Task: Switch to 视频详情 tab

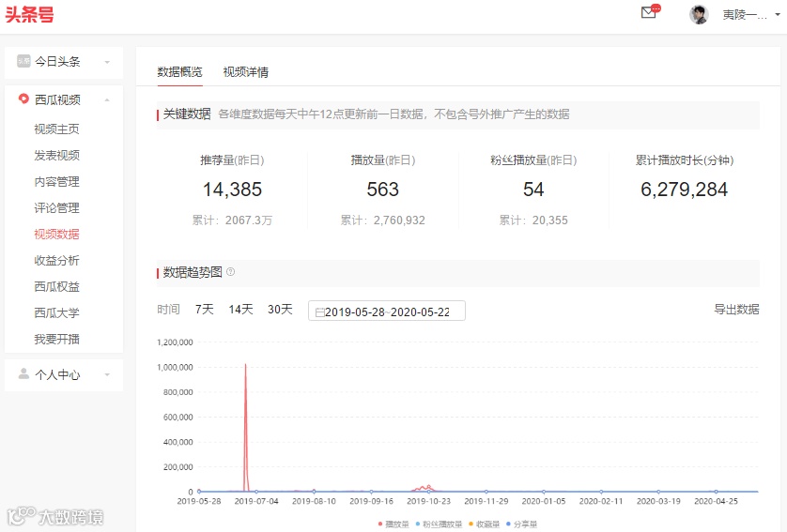Action: click(245, 72)
